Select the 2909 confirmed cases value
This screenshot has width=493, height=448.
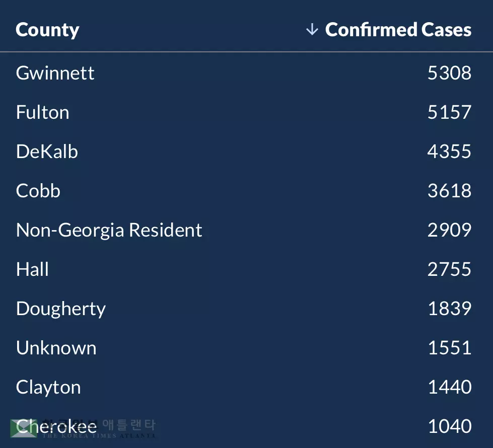pos(449,230)
